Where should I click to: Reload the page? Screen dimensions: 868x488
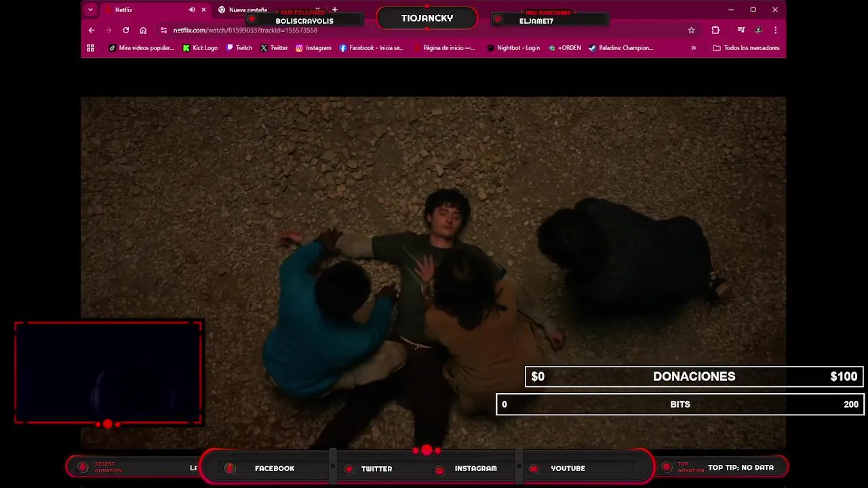(x=125, y=30)
